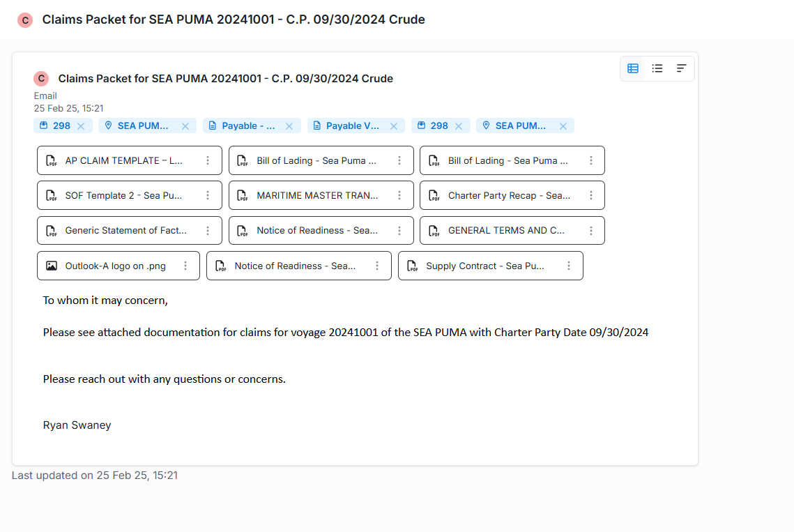
Task: Open the sort order control
Action: [x=681, y=68]
